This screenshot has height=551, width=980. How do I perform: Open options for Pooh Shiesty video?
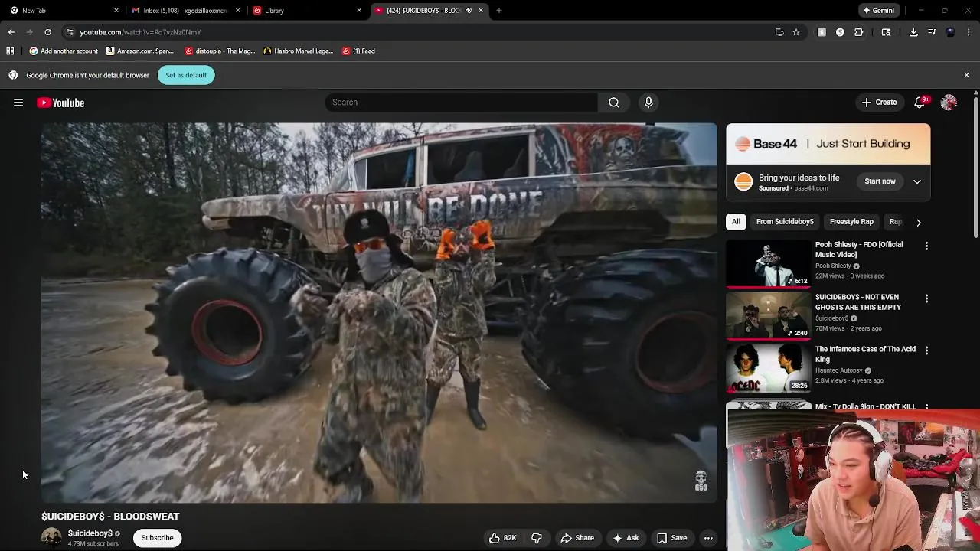pos(926,246)
